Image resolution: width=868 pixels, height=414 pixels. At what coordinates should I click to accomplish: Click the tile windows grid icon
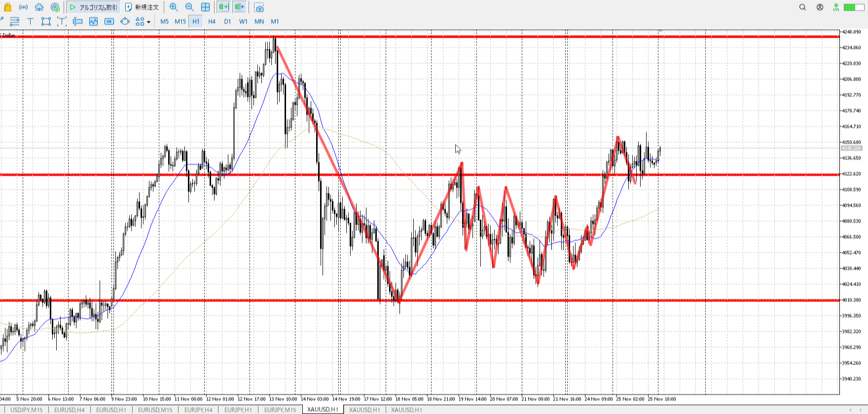tap(206, 7)
